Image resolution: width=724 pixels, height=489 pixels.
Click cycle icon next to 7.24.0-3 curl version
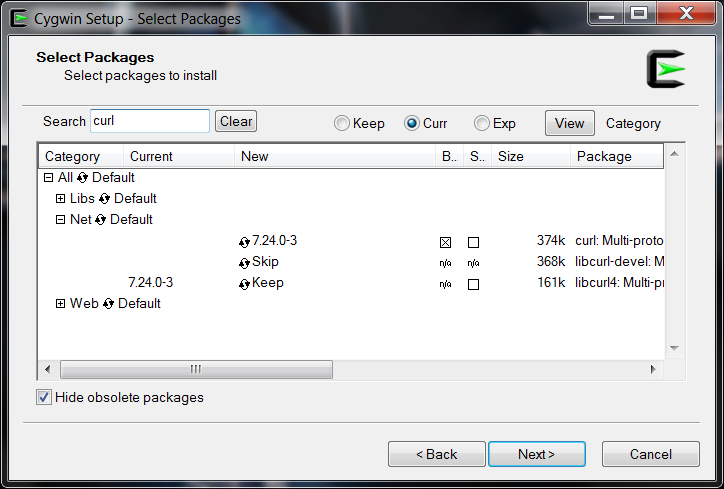tap(244, 242)
